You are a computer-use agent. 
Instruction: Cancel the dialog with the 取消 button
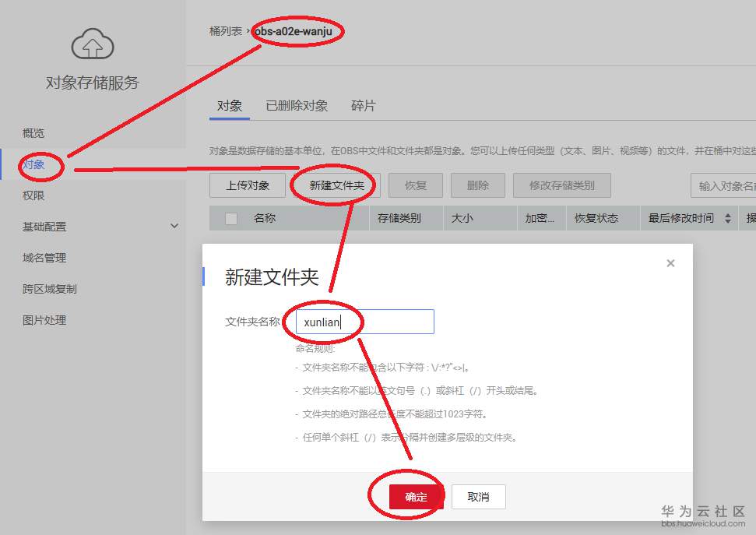click(479, 497)
